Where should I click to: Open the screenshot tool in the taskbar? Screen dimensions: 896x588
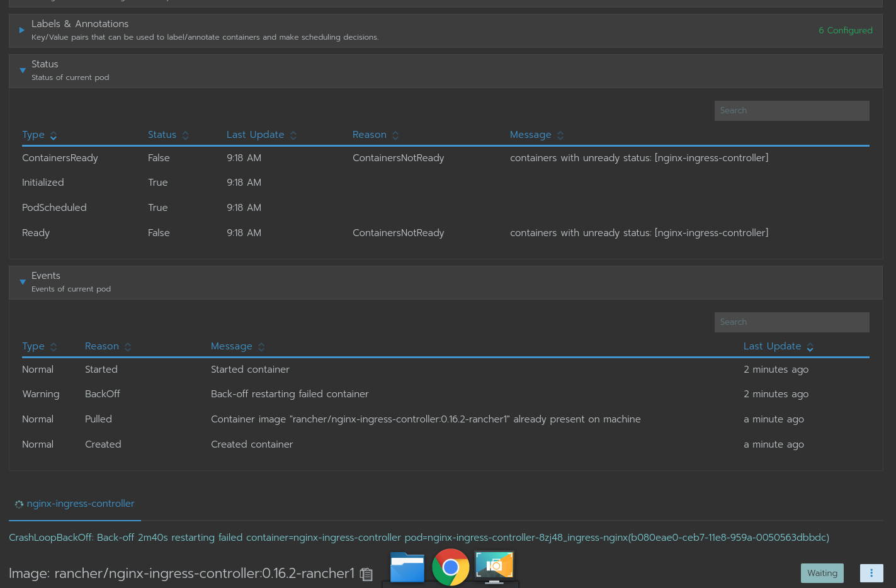click(x=494, y=567)
